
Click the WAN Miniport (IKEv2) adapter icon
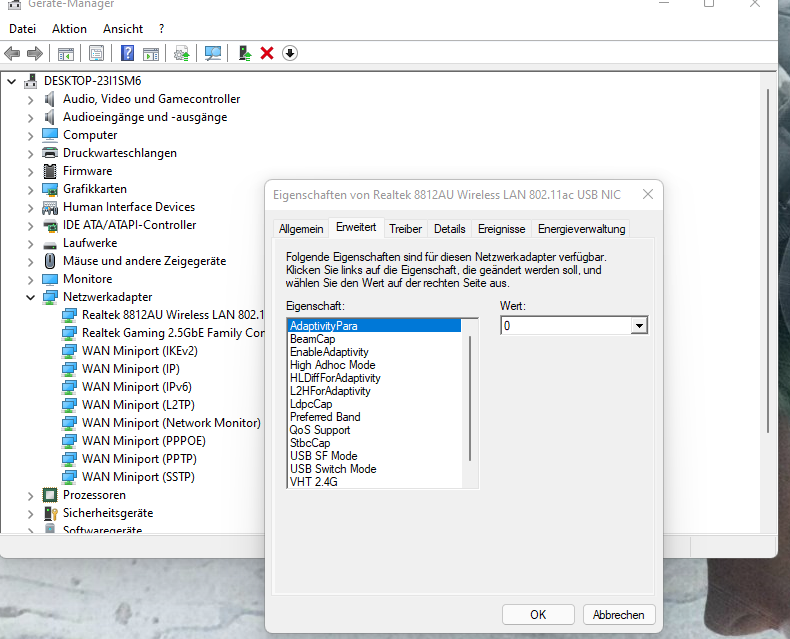[69, 351]
